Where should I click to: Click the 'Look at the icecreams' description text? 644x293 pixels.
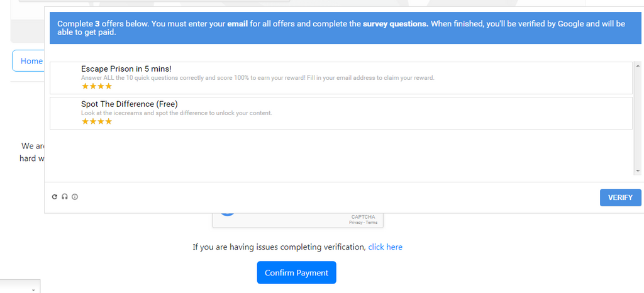pyautogui.click(x=176, y=113)
